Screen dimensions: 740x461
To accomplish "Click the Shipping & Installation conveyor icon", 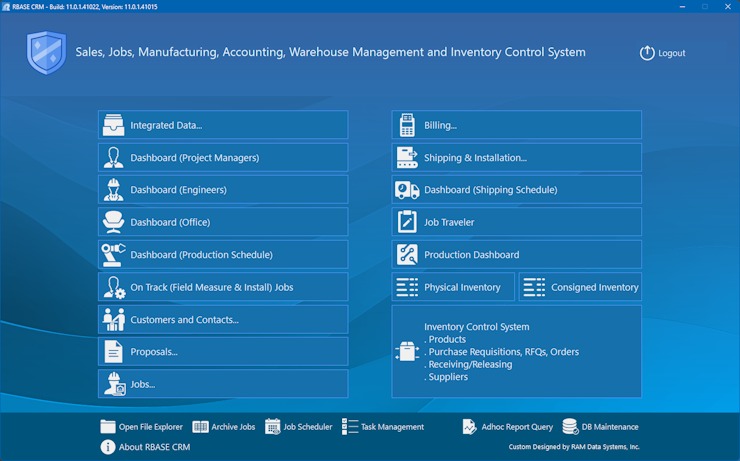I will coord(407,158).
